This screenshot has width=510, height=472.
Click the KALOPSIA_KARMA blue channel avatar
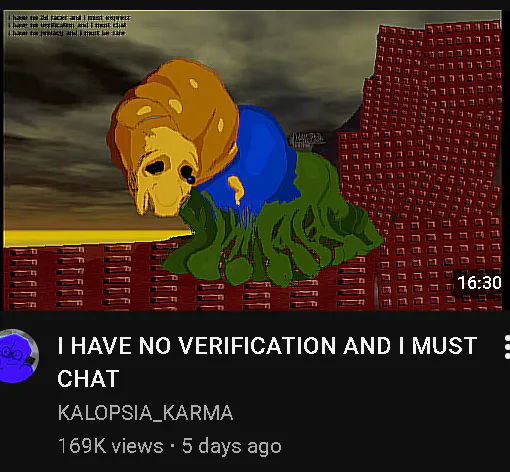[17, 356]
